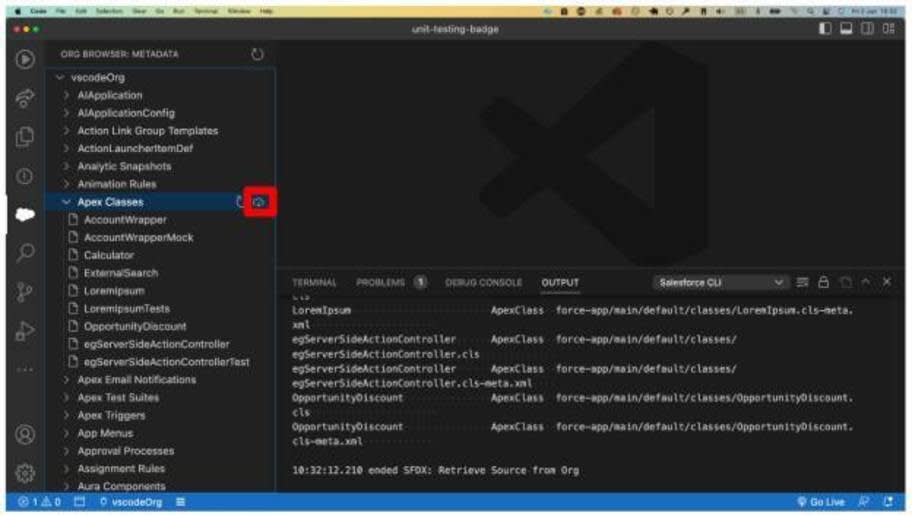Click the feedback icon in status bar
This screenshot has width=912, height=516.
coord(864,502)
